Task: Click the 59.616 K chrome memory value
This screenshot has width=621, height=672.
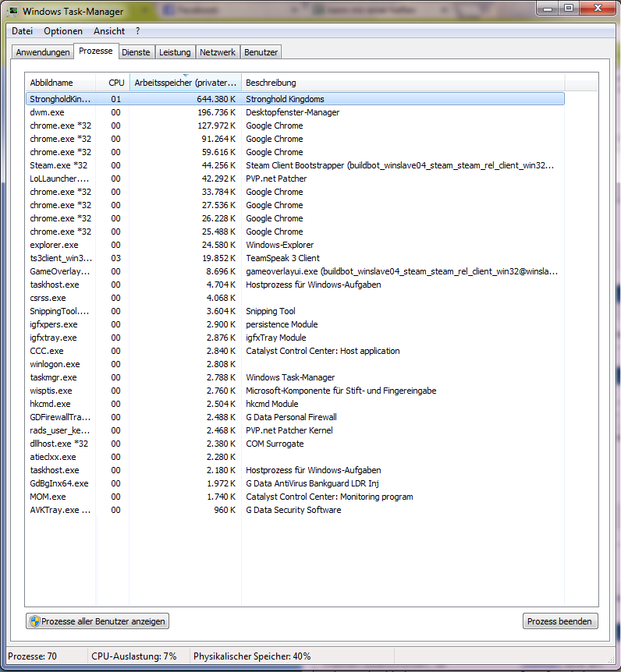Action: pyautogui.click(x=218, y=152)
